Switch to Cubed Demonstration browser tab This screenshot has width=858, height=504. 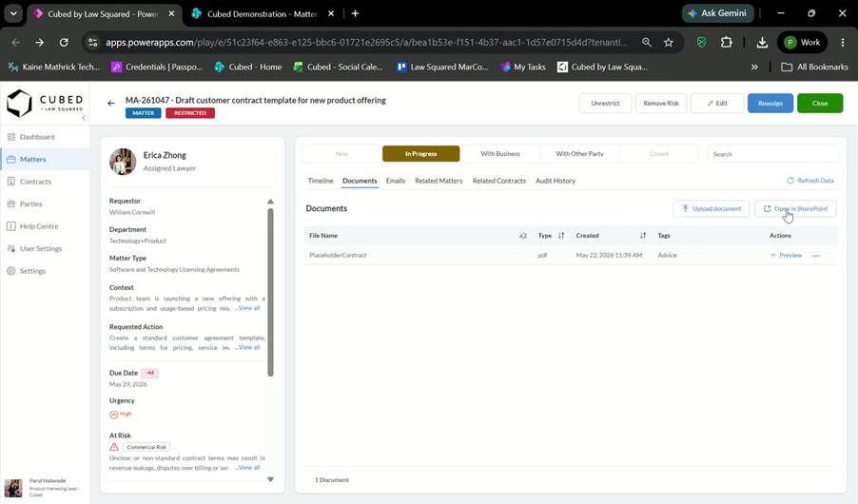point(263,13)
